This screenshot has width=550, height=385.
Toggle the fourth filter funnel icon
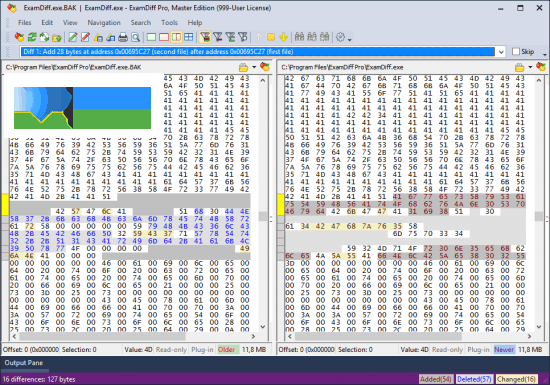coord(242,37)
